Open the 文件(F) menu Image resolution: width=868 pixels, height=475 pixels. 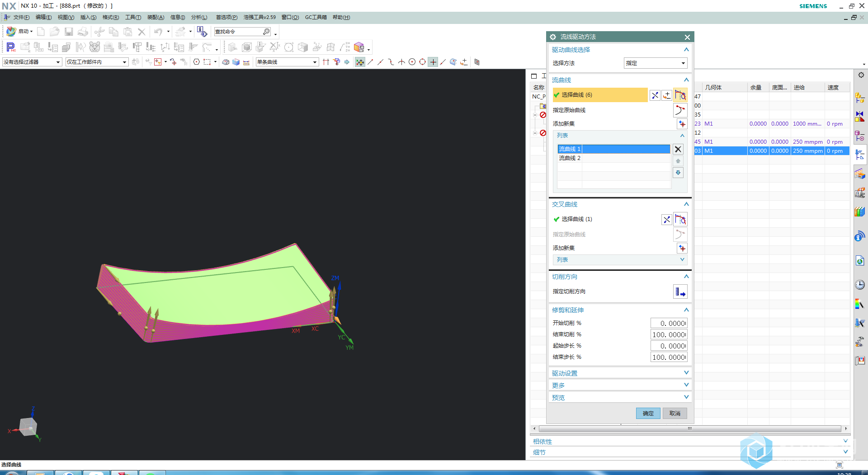coord(21,17)
